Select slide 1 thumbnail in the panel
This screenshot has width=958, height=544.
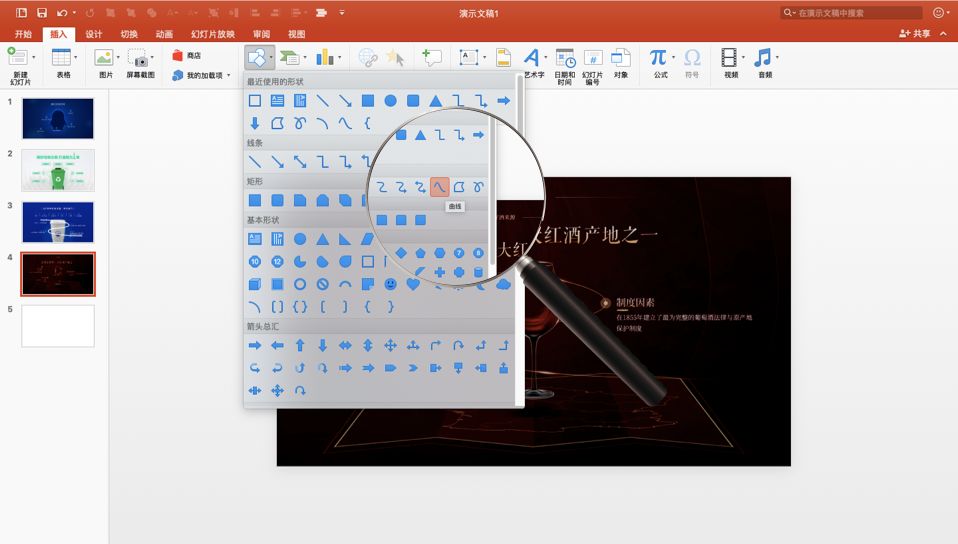[58, 119]
